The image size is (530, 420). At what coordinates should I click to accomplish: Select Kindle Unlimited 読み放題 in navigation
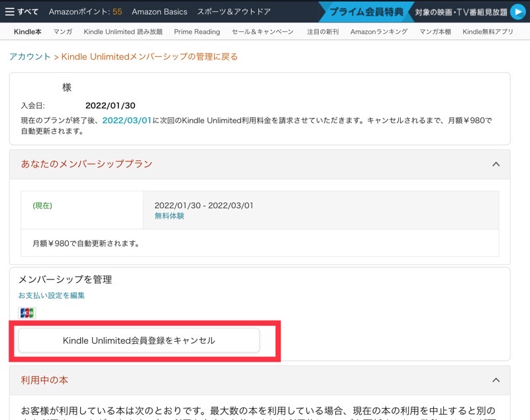pyautogui.click(x=123, y=32)
